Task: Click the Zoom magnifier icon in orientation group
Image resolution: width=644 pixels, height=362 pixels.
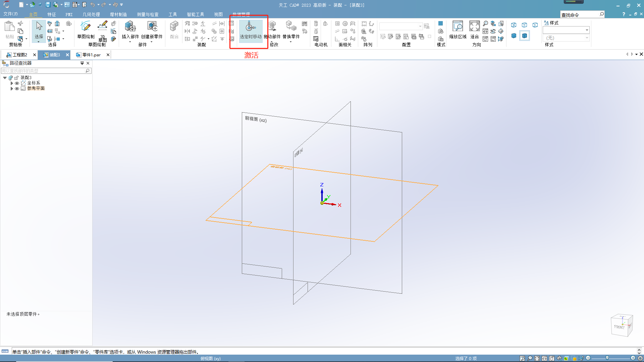Action: pos(485,23)
